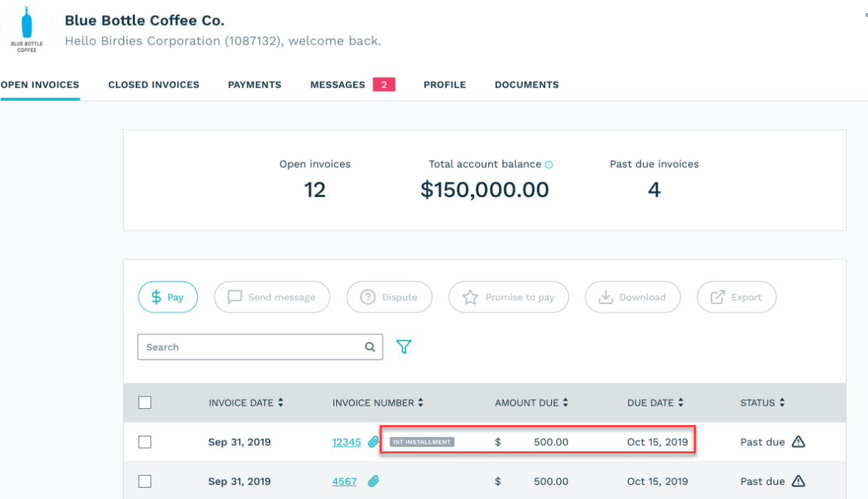Open invoice number 12345 link
The image size is (868, 499).
346,442
